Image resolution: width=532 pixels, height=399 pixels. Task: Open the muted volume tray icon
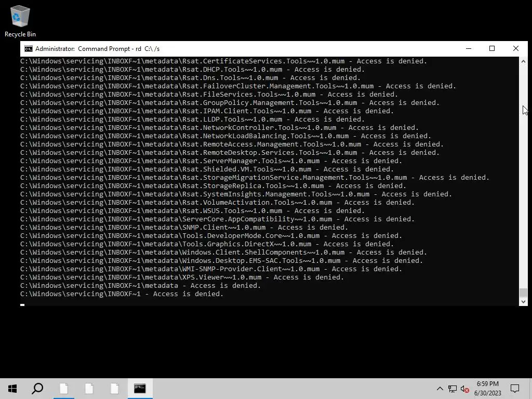[465, 389]
